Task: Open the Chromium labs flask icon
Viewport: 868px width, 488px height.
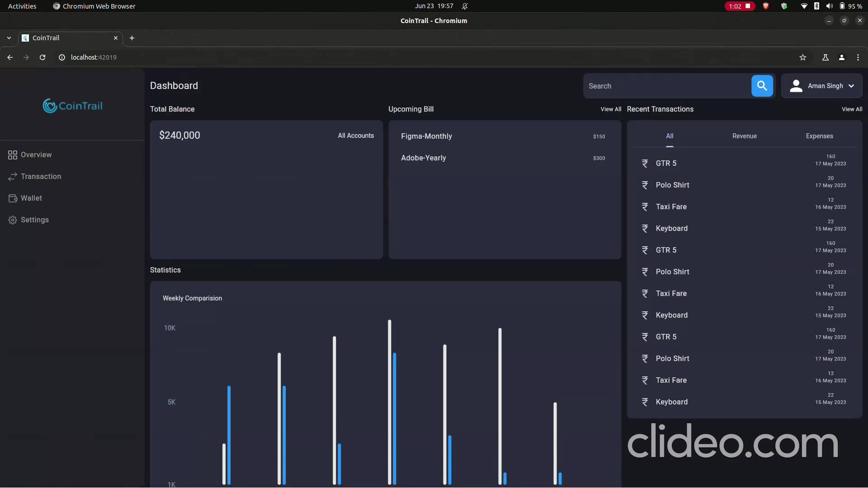Action: click(x=826, y=57)
